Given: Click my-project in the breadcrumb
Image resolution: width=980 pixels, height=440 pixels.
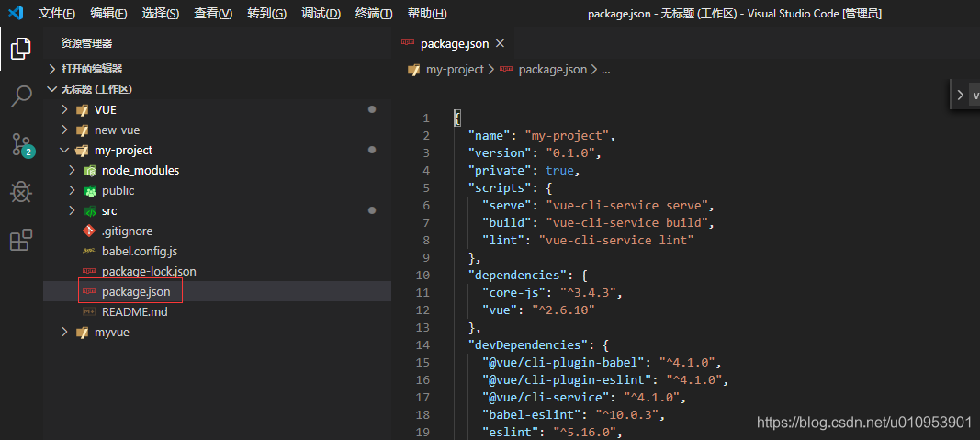Looking at the screenshot, I should [455, 70].
